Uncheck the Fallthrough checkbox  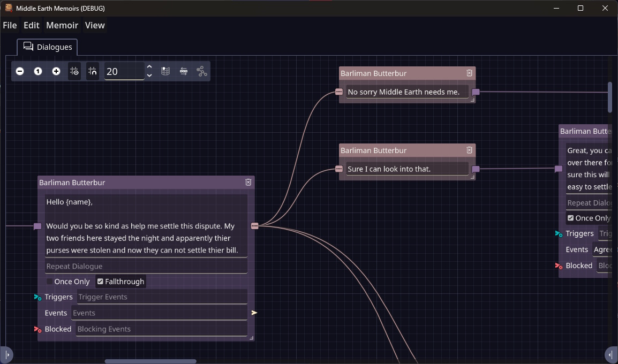tap(100, 282)
